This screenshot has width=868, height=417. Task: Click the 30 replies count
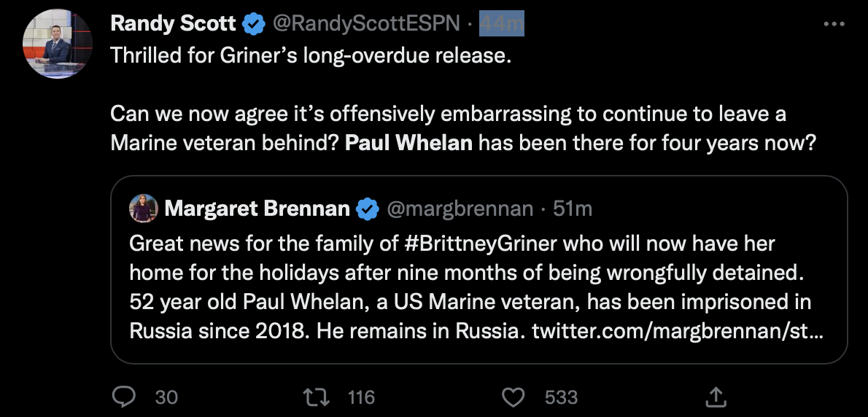(x=166, y=397)
